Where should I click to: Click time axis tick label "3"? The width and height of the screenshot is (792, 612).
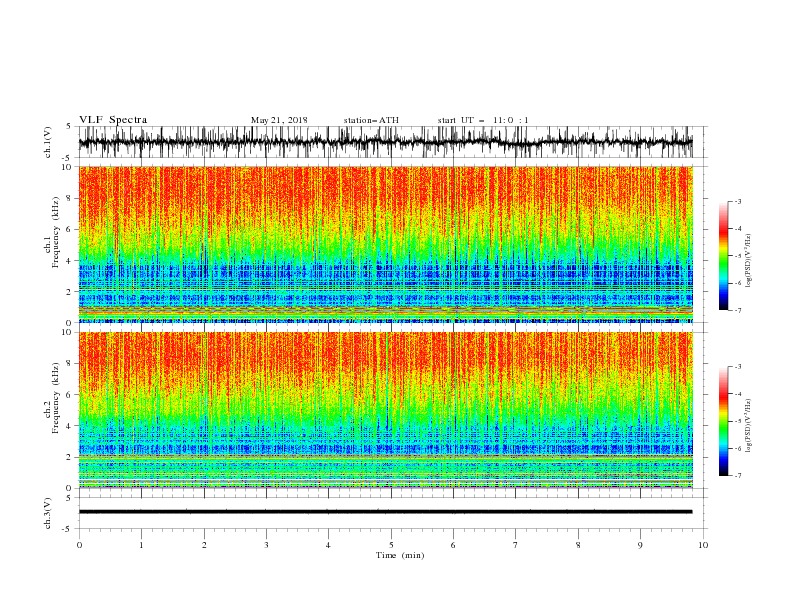pyautogui.click(x=266, y=545)
